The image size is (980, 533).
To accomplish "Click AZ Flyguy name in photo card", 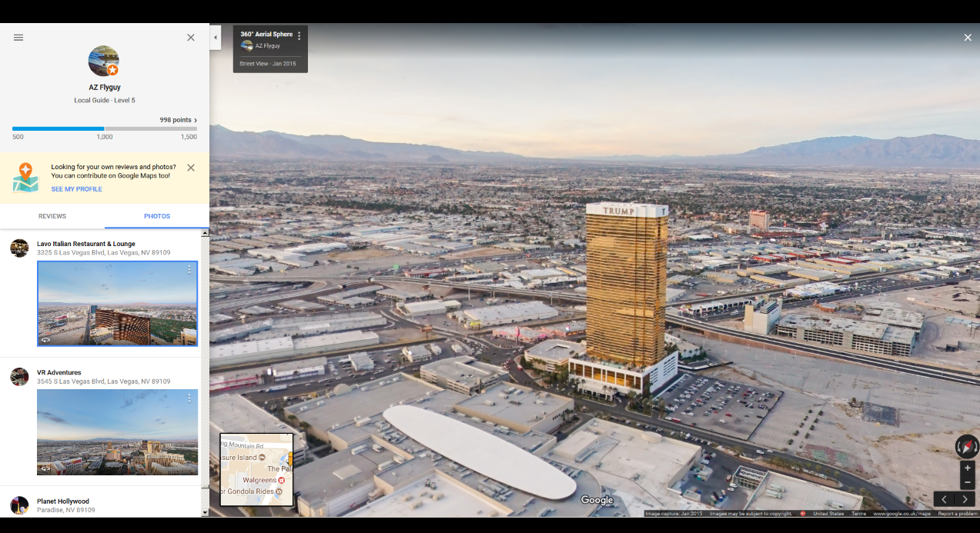I will click(268, 46).
